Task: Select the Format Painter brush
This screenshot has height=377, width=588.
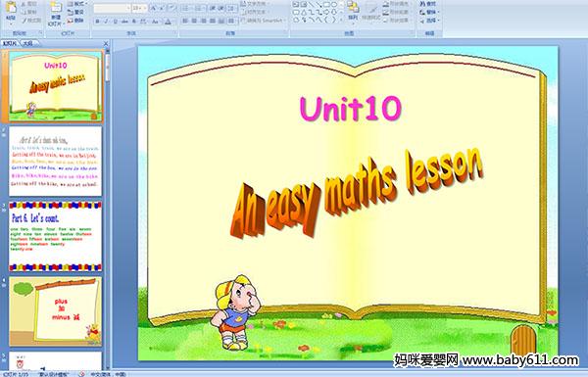Action: point(24,21)
